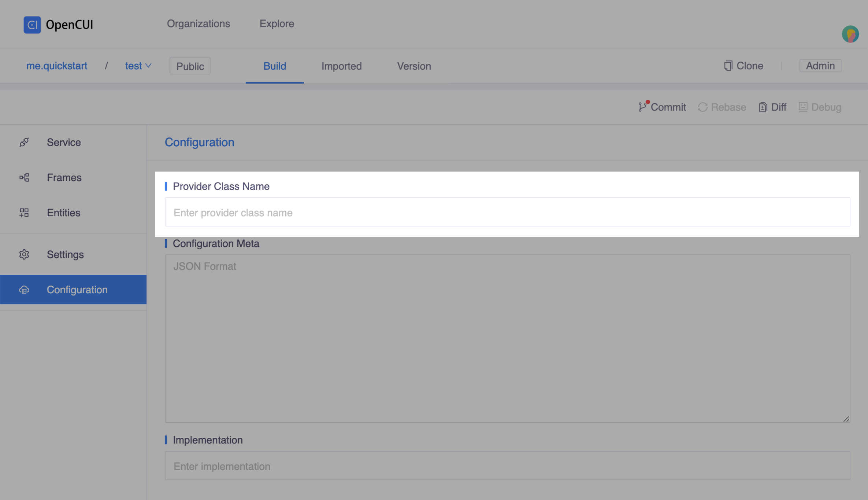Click the Entities icon in sidebar
Image resolution: width=868 pixels, height=500 pixels.
(x=24, y=212)
